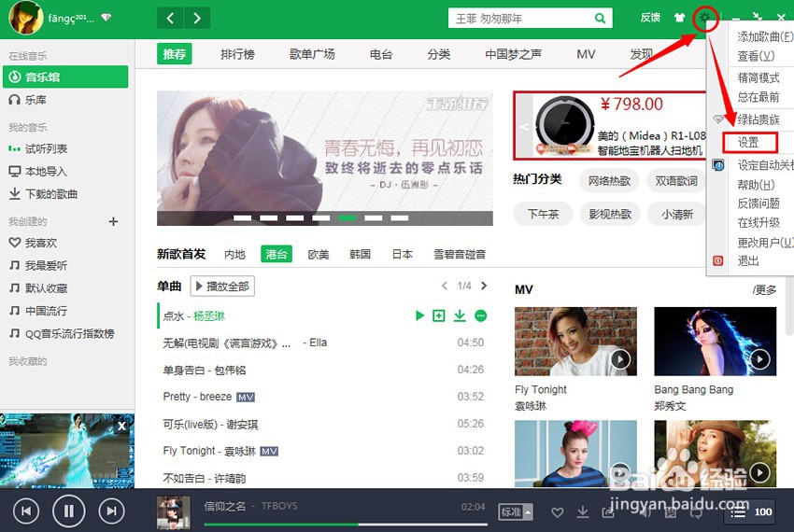The width and height of the screenshot is (794, 532).
Task: Switch to 电台 tab
Action: point(381,54)
